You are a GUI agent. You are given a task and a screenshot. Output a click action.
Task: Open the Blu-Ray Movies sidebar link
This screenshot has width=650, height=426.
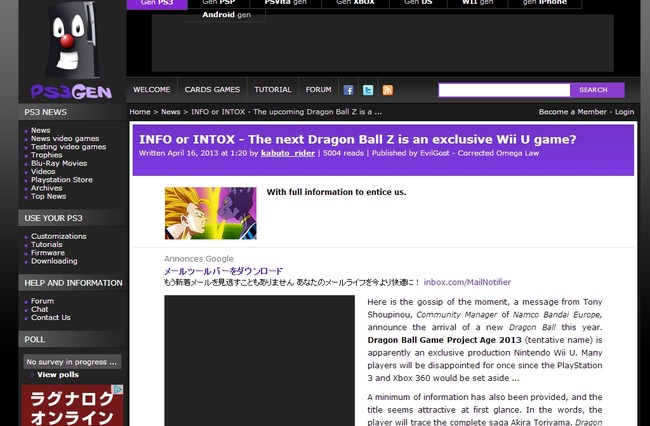click(59, 163)
